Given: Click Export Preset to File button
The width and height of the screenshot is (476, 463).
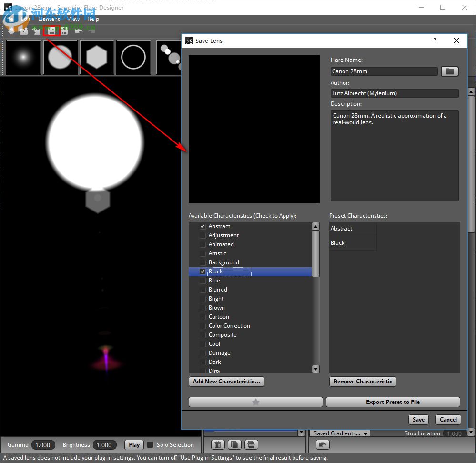Looking at the screenshot, I should [393, 402].
